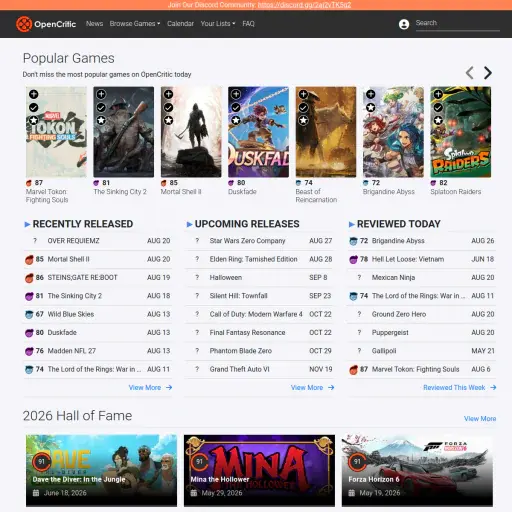The height and width of the screenshot is (512, 512).
Task: Click plus icon on Splatoon Raiders card
Action: tap(438, 94)
